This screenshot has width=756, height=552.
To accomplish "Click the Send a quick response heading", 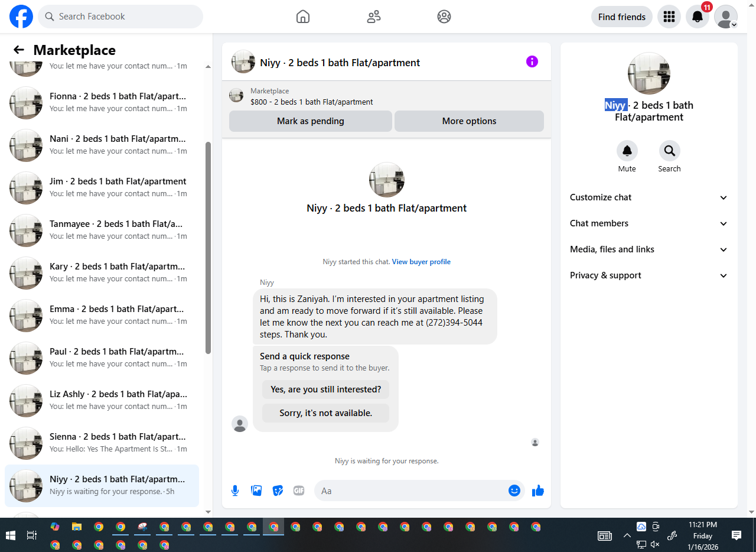I will point(305,356).
